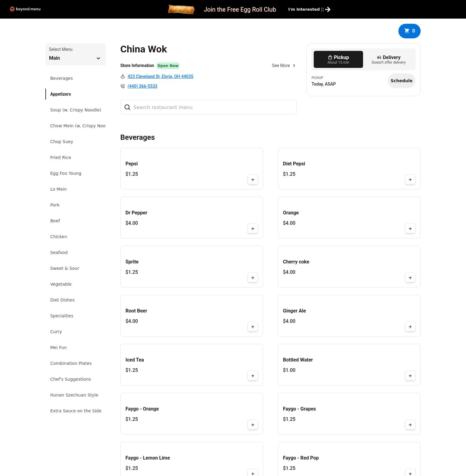Select the Pickup order option

click(338, 59)
